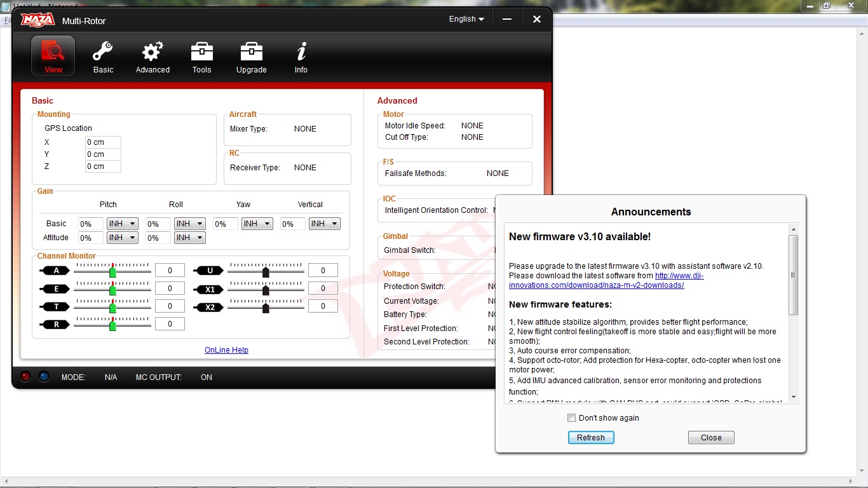Click channel U value box
The height and width of the screenshot is (488, 868).
coord(323,271)
